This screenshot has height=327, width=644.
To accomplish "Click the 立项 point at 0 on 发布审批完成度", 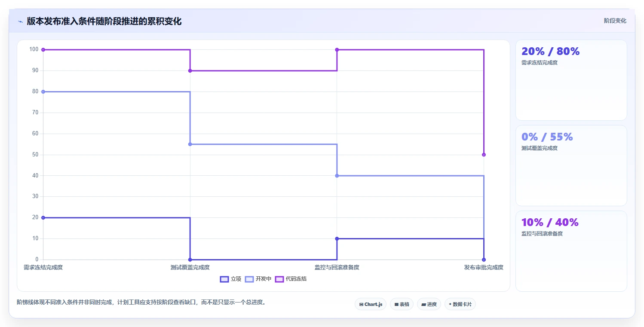I will point(484,260).
